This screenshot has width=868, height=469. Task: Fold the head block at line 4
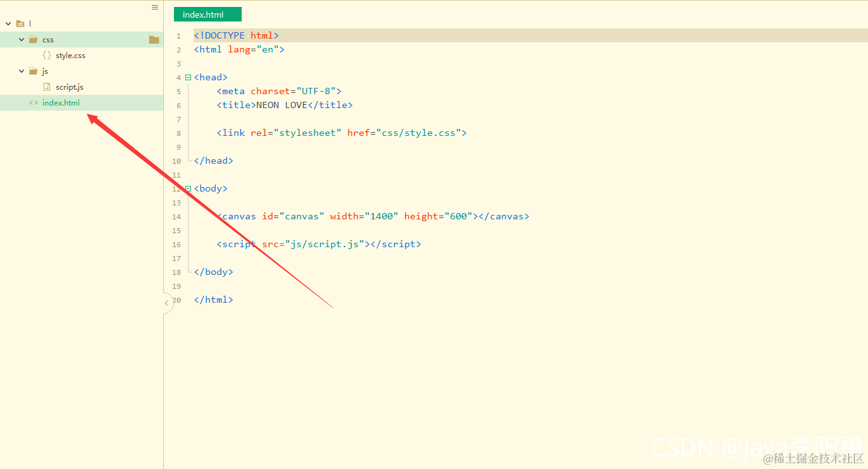click(188, 77)
